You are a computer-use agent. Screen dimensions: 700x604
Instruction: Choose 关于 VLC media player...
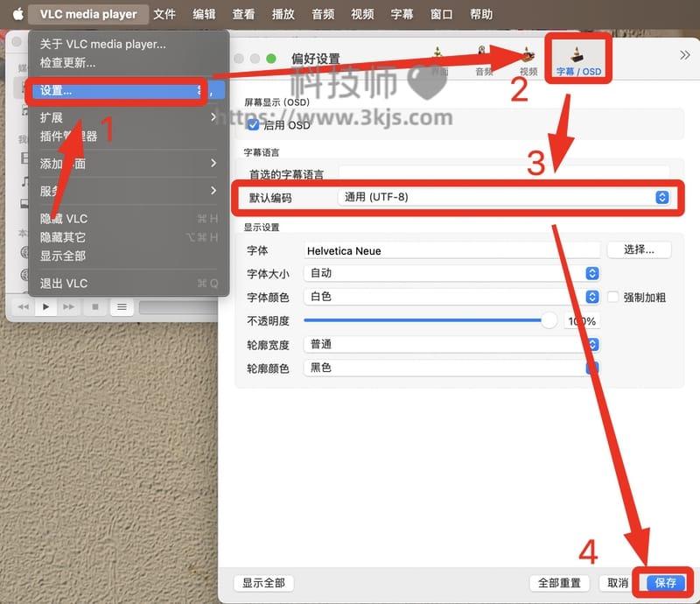(x=129, y=44)
